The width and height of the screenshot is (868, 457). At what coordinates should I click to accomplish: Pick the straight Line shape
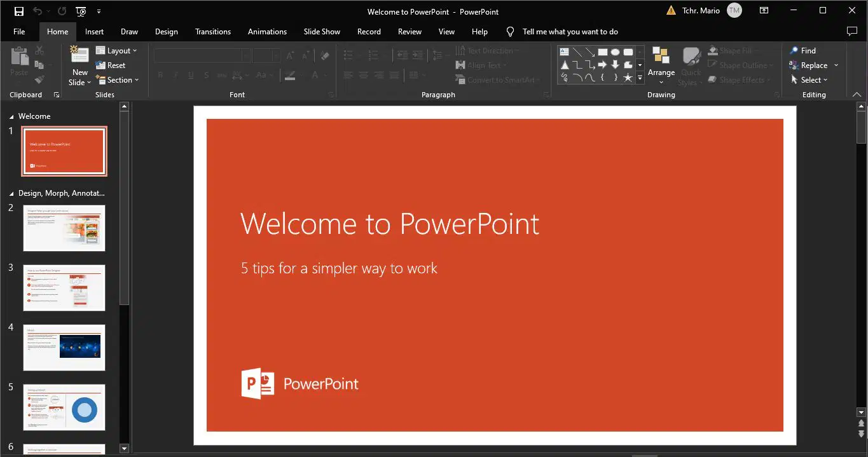[577, 52]
